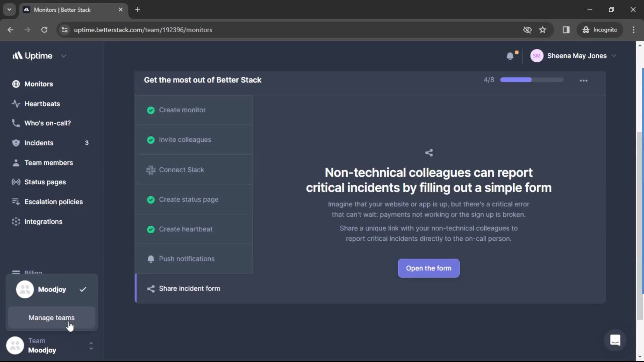The image size is (644, 362).
Task: Open Escalation policies
Action: 54,201
